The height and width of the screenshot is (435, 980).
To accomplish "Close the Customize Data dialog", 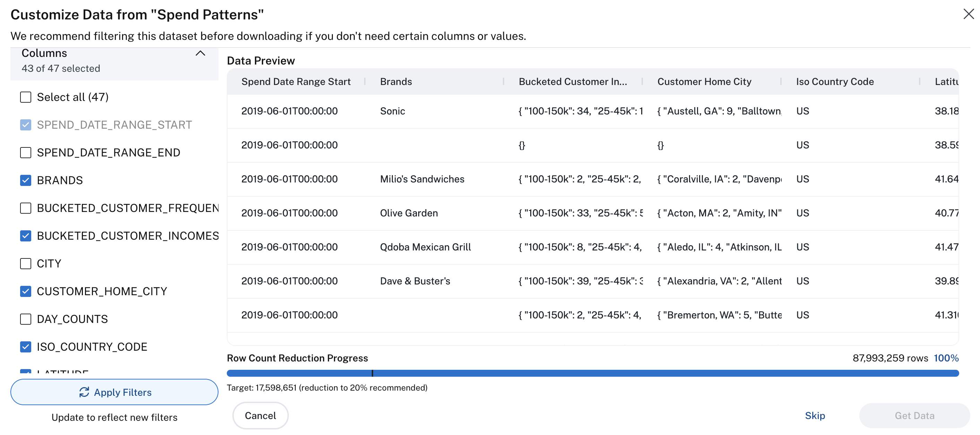I will pyautogui.click(x=968, y=14).
